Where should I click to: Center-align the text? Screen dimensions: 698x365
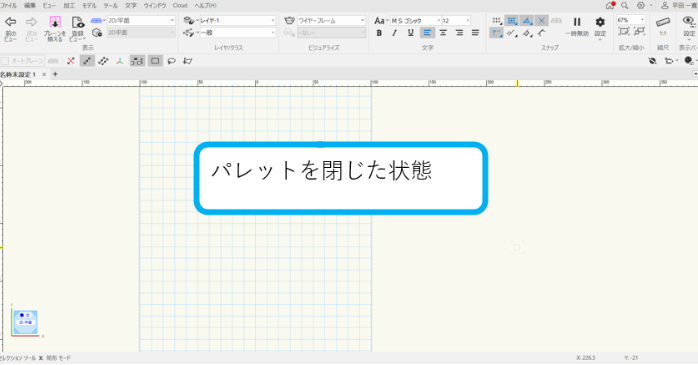pyautogui.click(x=443, y=32)
